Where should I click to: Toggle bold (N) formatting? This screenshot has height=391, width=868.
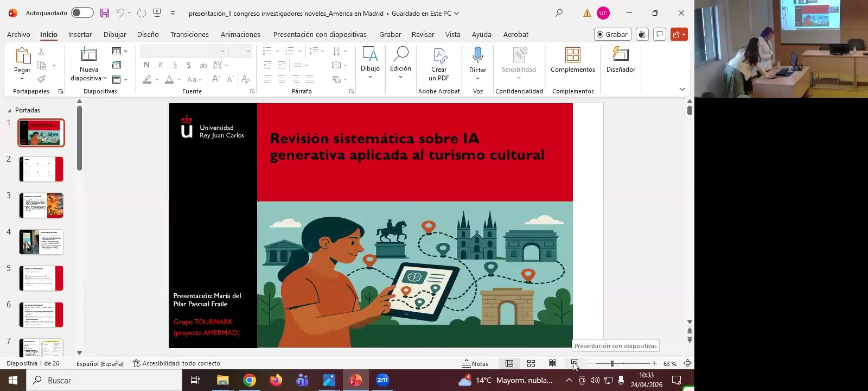coord(146,65)
